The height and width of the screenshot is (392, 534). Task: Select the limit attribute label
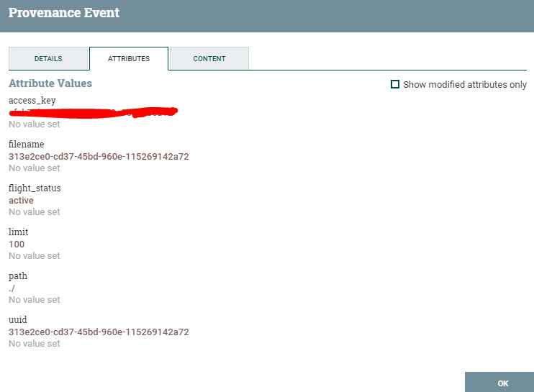click(19, 232)
